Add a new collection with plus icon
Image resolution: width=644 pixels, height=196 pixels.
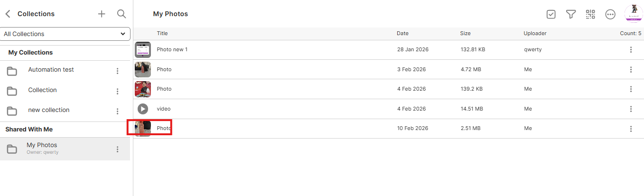click(102, 14)
